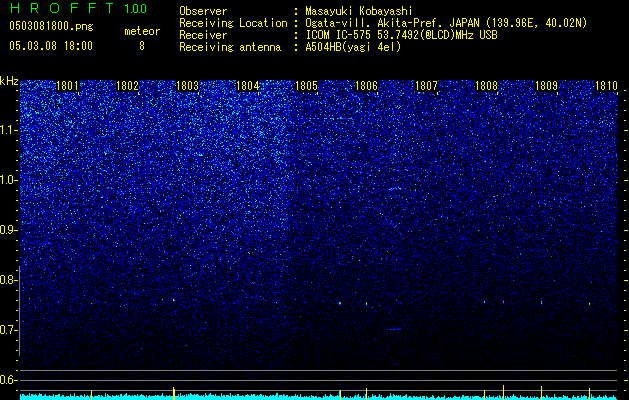Click the meteor echo dot after 1805
This screenshot has width=629, height=400.
coord(340,303)
